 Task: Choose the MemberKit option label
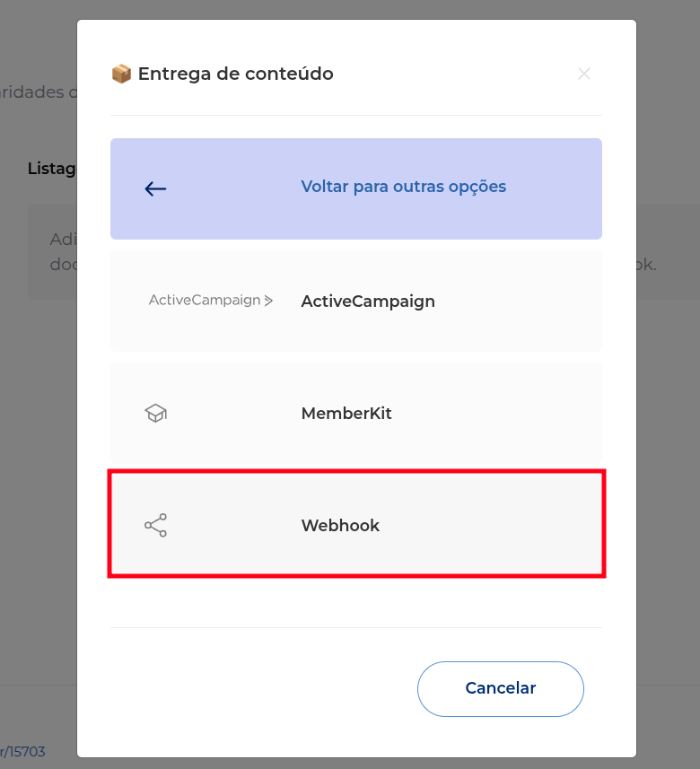(346, 414)
